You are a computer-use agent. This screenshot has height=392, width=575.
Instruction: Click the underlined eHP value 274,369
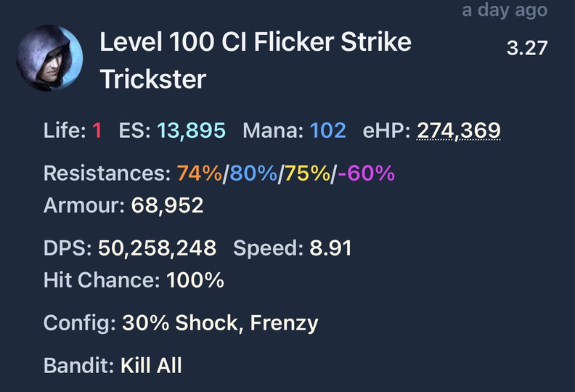point(458,131)
